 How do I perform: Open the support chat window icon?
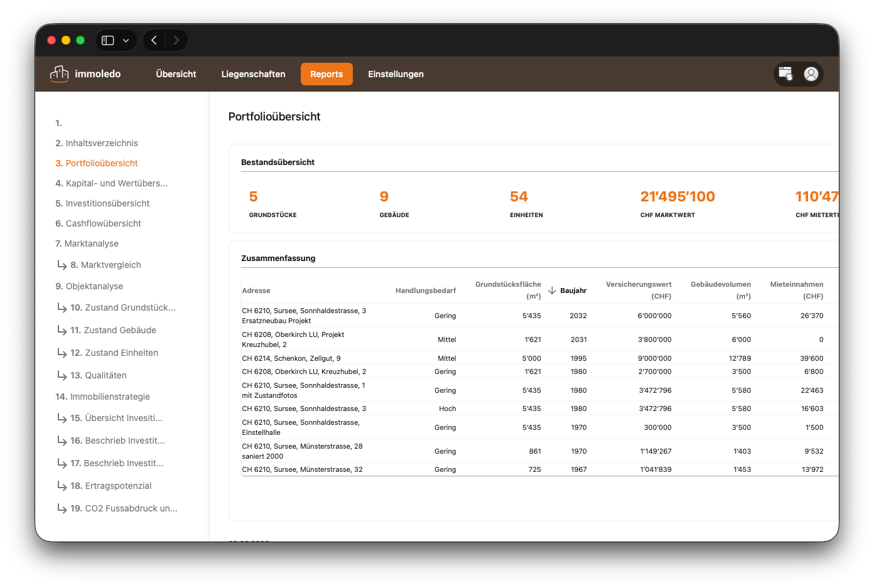click(785, 74)
